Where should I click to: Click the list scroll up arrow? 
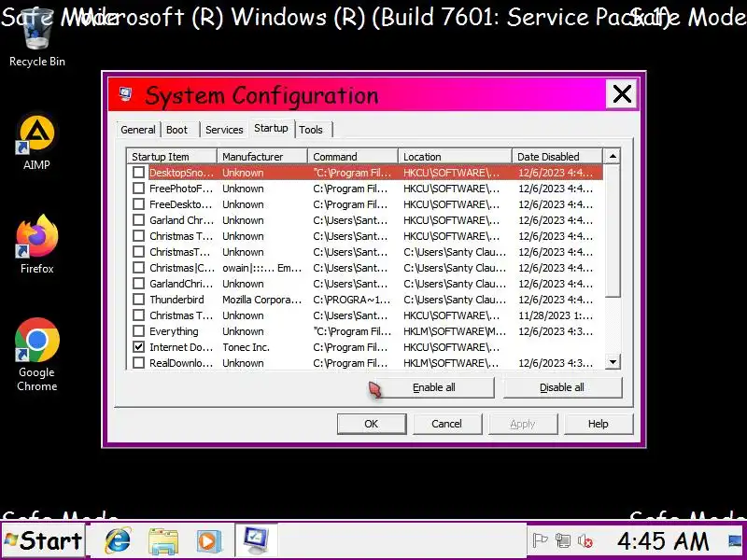pos(613,156)
